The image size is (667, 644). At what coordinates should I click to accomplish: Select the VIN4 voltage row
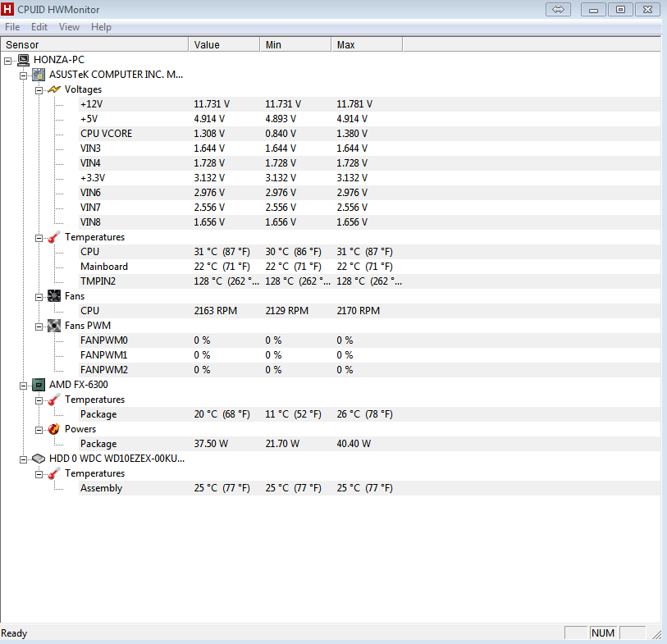[x=369, y=163]
